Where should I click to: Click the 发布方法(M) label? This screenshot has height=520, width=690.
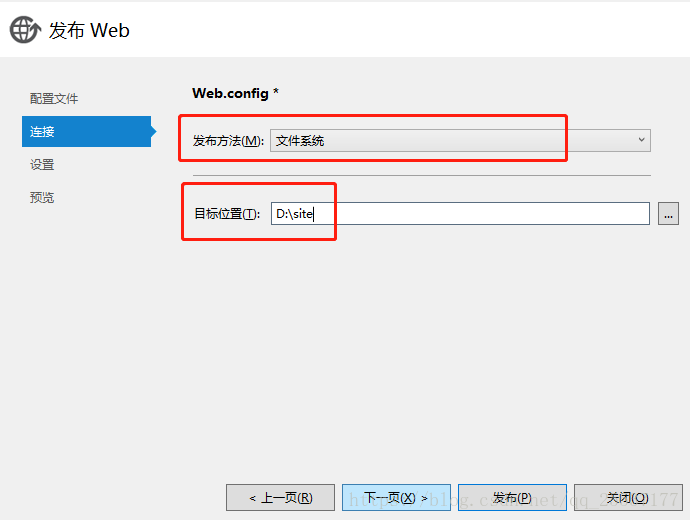[x=228, y=141]
